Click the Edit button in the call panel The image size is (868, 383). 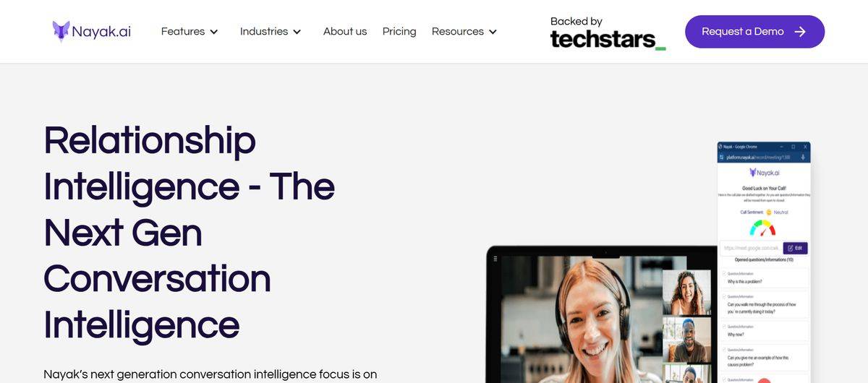(x=796, y=248)
